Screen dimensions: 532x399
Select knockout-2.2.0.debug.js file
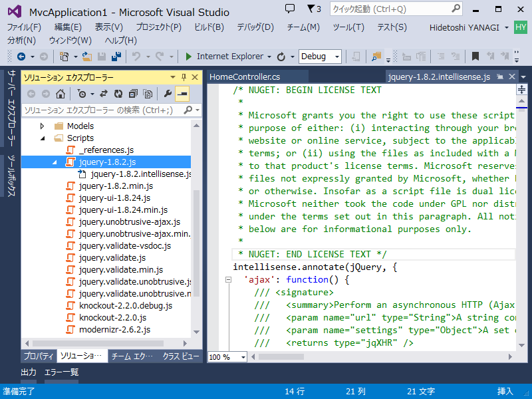coord(126,306)
